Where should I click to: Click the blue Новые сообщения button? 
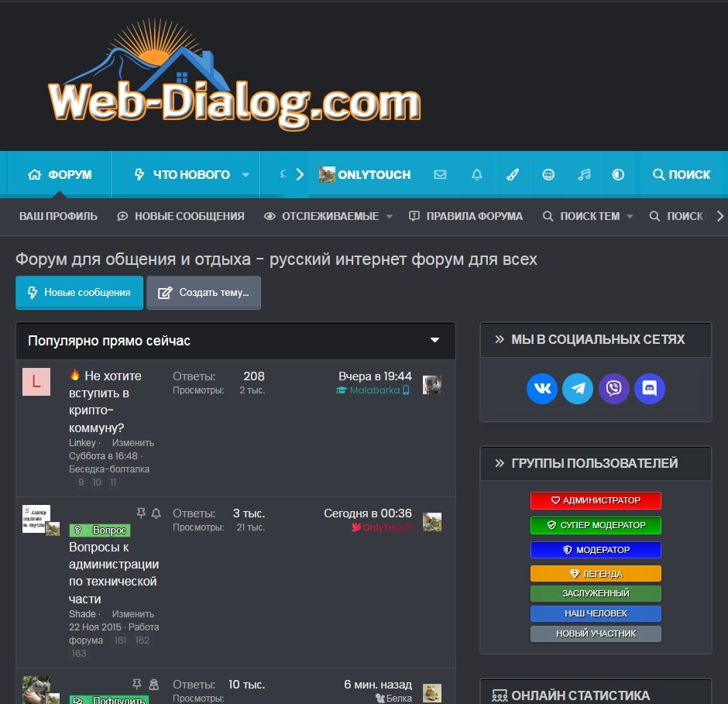pyautogui.click(x=80, y=293)
